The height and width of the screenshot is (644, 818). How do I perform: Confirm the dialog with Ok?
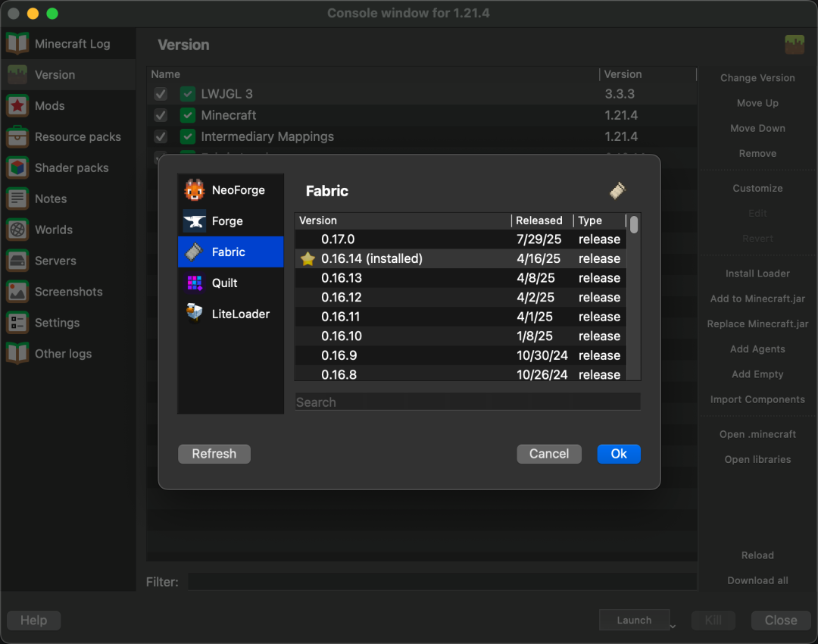619,454
